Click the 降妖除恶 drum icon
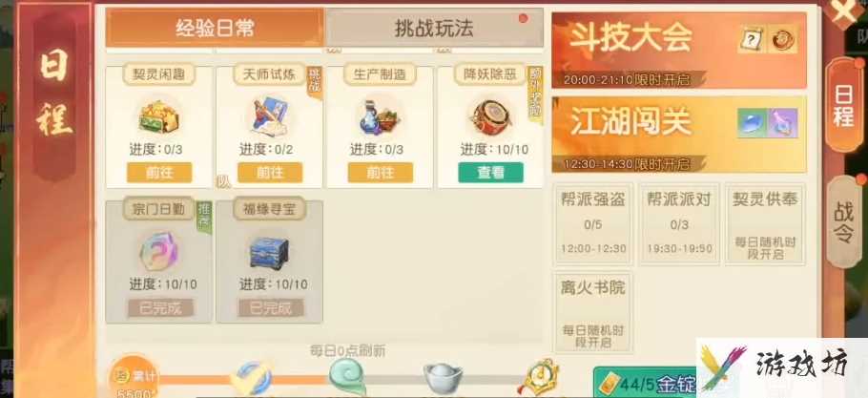This screenshot has height=398, width=868. pos(490,117)
